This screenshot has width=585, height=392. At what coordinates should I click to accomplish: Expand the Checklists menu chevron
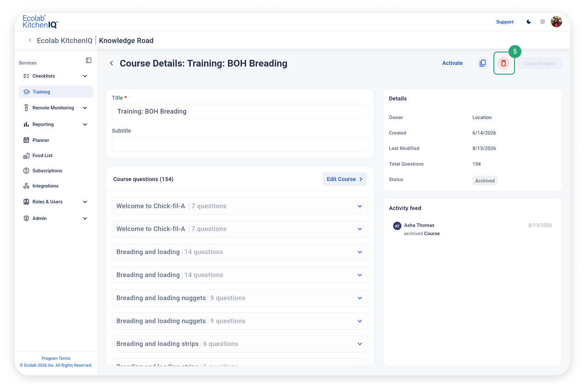(x=85, y=76)
